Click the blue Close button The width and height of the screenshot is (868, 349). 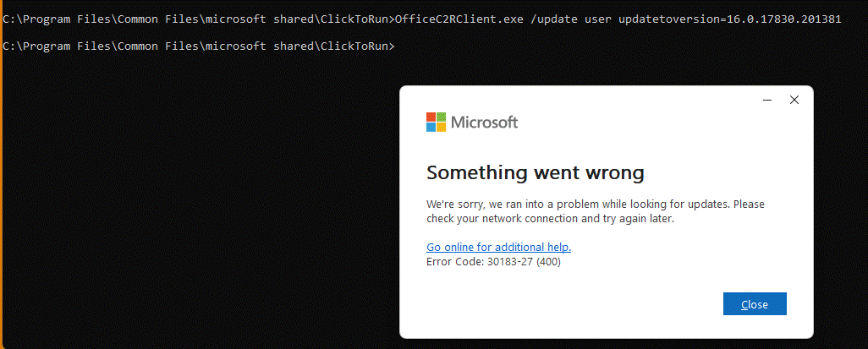755,304
